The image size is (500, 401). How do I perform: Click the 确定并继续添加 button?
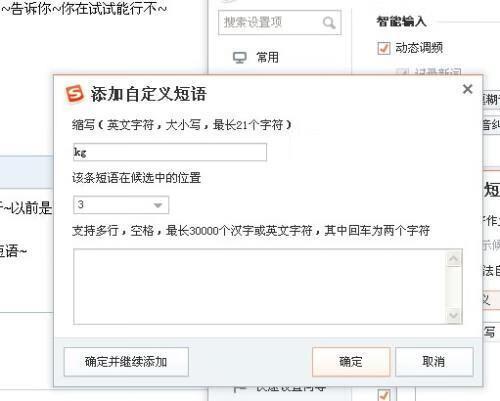click(x=126, y=362)
